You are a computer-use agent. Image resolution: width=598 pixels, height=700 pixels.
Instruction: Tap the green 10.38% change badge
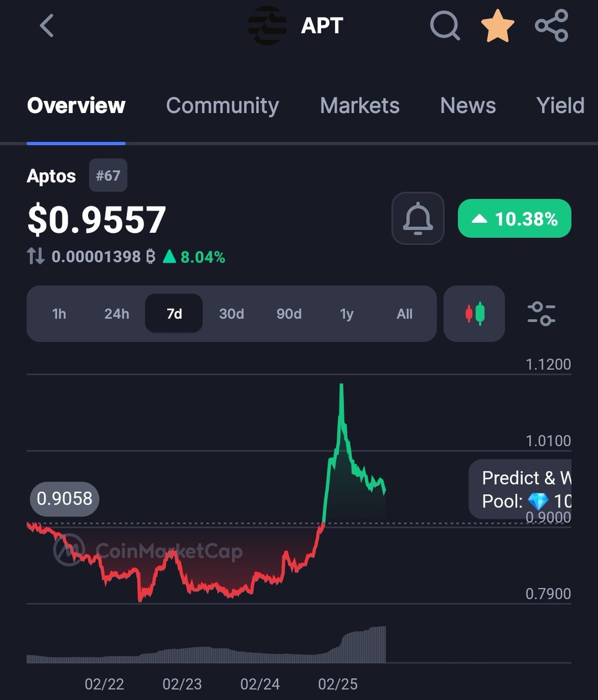pos(515,219)
